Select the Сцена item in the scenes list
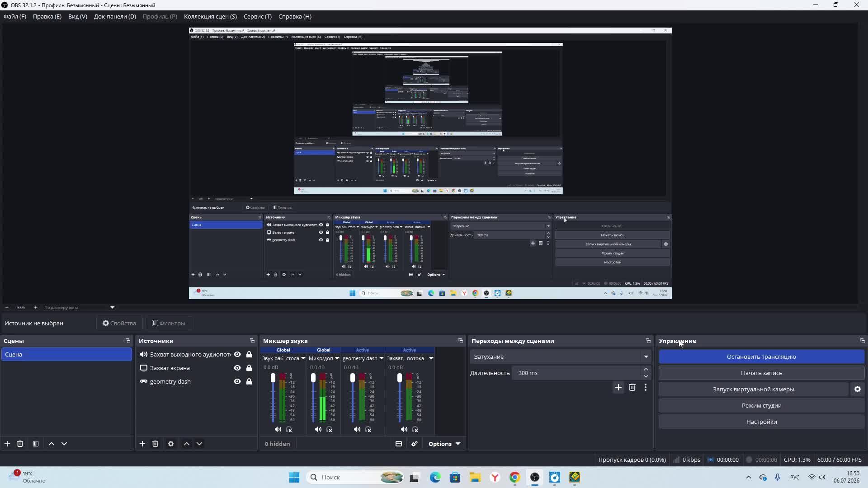 coord(66,354)
